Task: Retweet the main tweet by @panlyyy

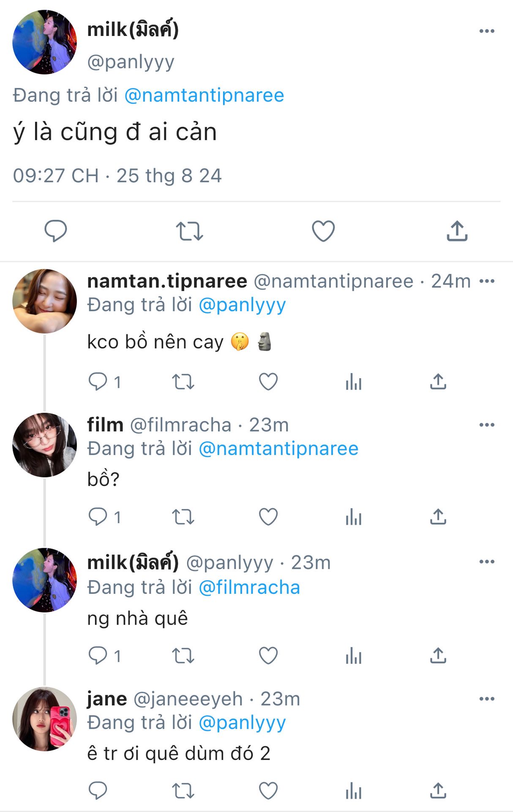Action: (189, 231)
